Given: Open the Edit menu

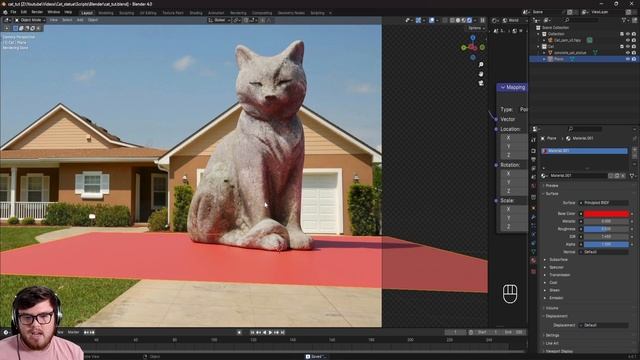Looking at the screenshot, I should [24, 12].
